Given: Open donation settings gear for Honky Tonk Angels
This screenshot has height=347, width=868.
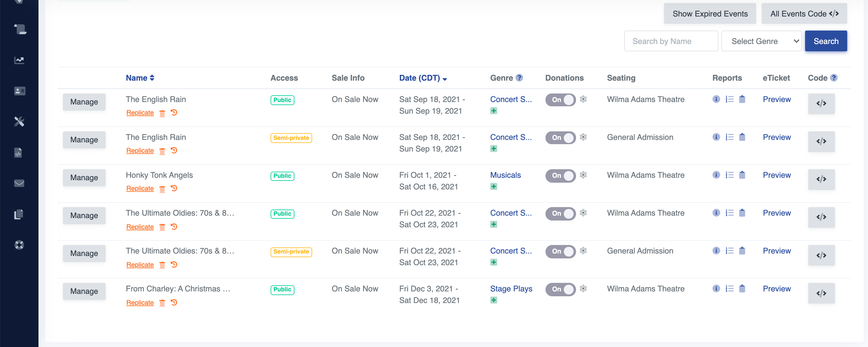Looking at the screenshot, I should tap(583, 175).
